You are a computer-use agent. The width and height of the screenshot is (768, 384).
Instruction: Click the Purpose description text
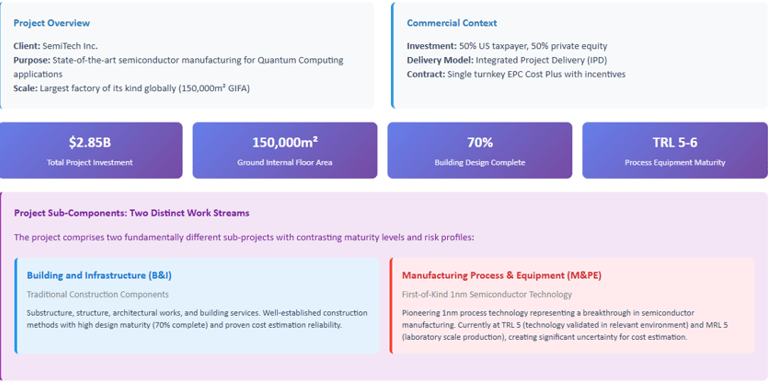178,67
